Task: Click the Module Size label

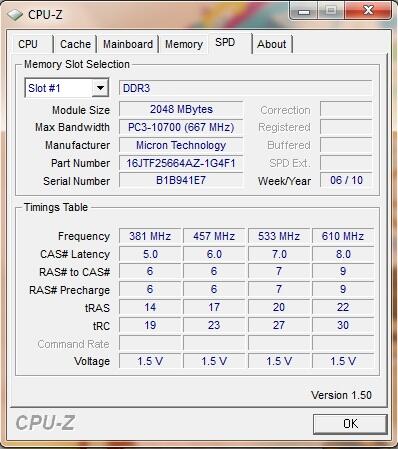Action: (81, 110)
